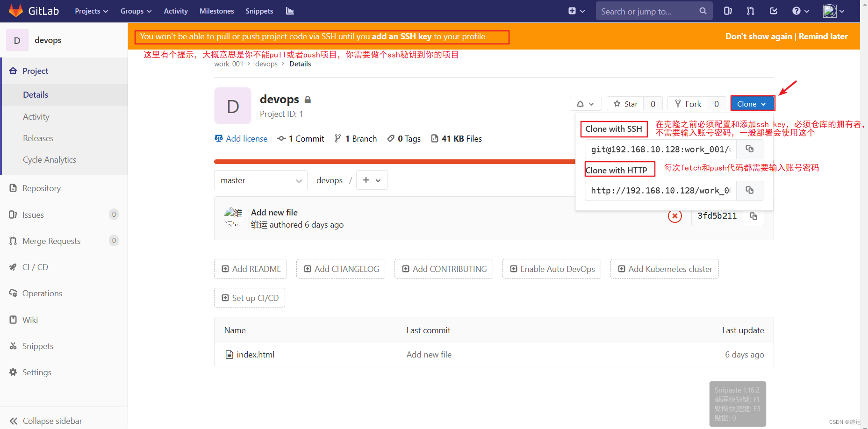868x429 pixels.
Task: Click the search magnifier icon
Action: pyautogui.click(x=703, y=11)
